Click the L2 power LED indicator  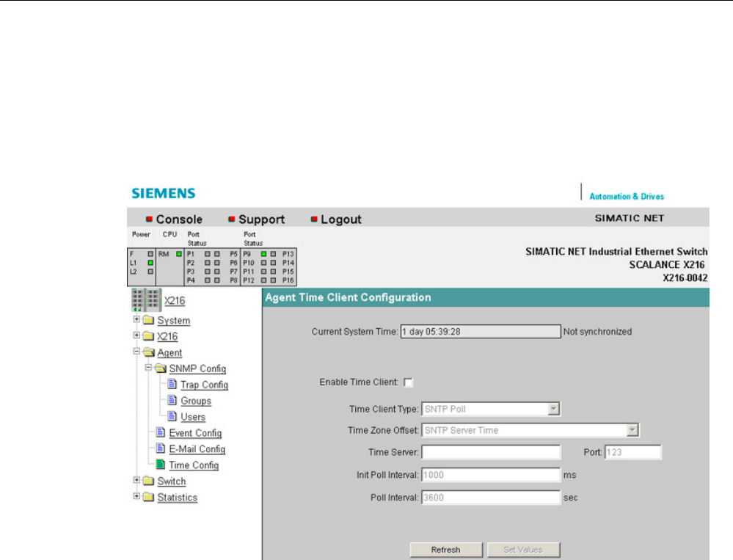(150, 271)
